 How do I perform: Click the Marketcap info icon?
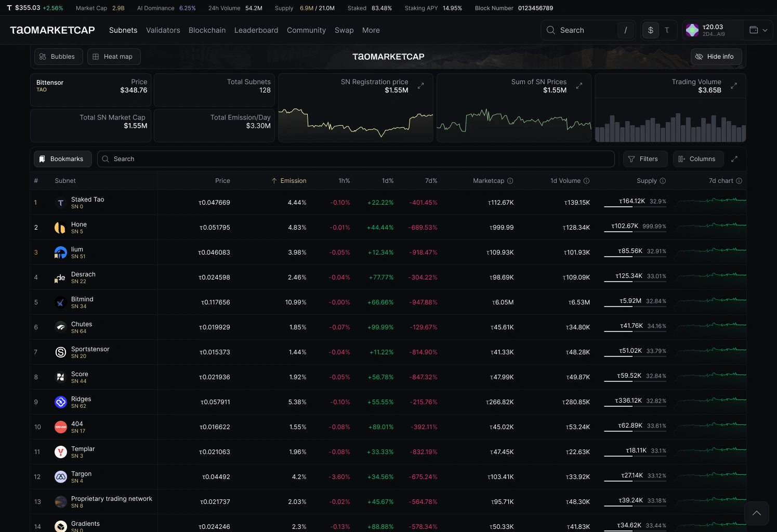(x=510, y=181)
